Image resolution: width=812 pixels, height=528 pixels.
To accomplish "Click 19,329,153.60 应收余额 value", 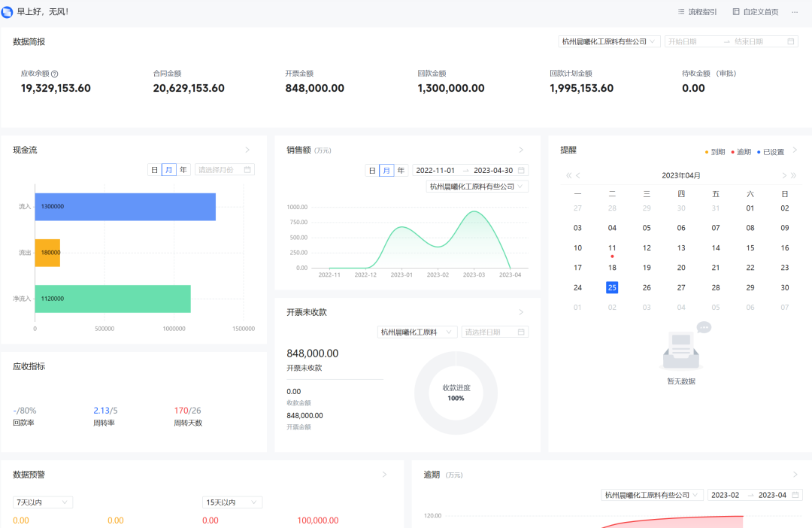I will [56, 88].
